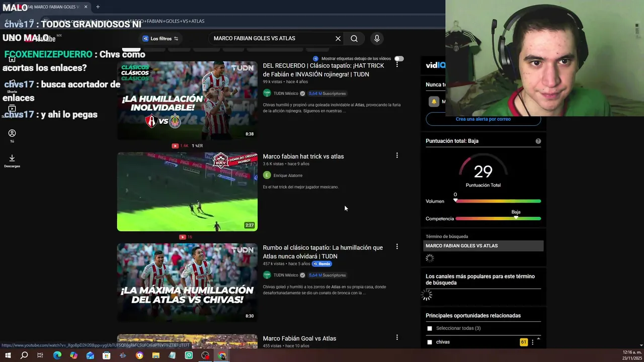The width and height of the screenshot is (644, 362).
Task: Switch to Chrome on the taskbar
Action: [222, 355]
